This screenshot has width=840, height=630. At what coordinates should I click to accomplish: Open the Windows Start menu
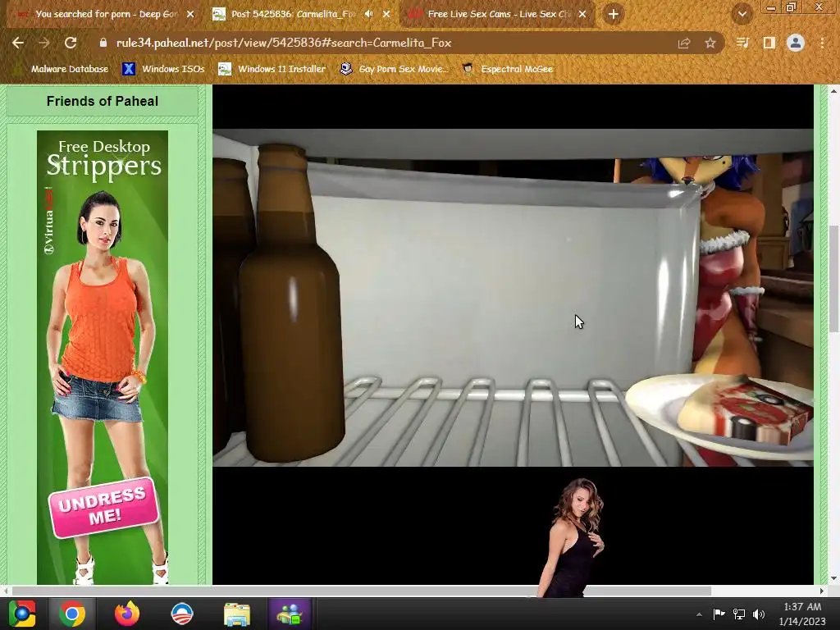[x=21, y=614]
